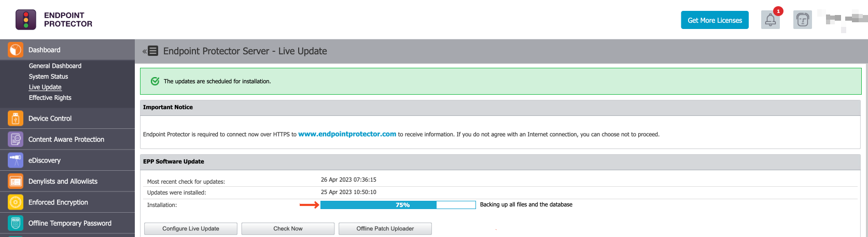Click the Updates were installed label
This screenshot has height=237, width=868.
coord(177,192)
